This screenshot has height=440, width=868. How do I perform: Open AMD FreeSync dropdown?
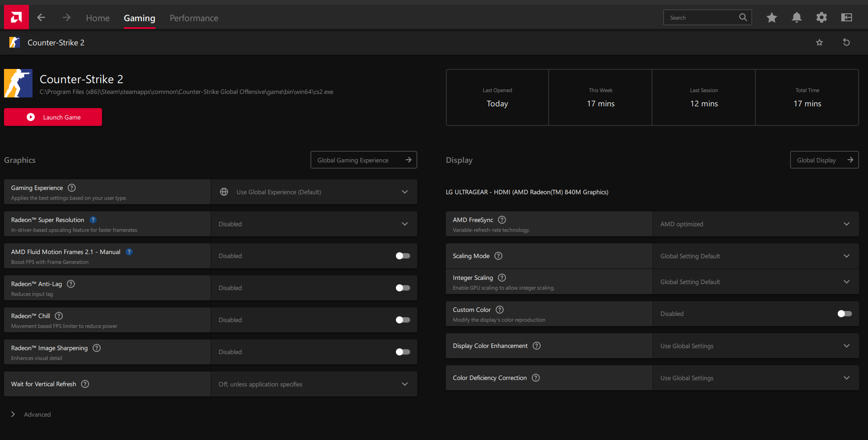[756, 224]
